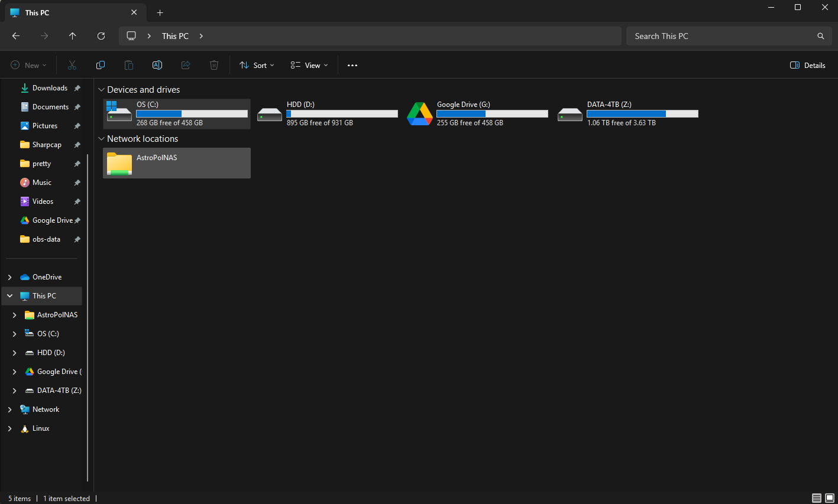
Task: Click the Refresh icon in the address bar
Action: coord(101,35)
